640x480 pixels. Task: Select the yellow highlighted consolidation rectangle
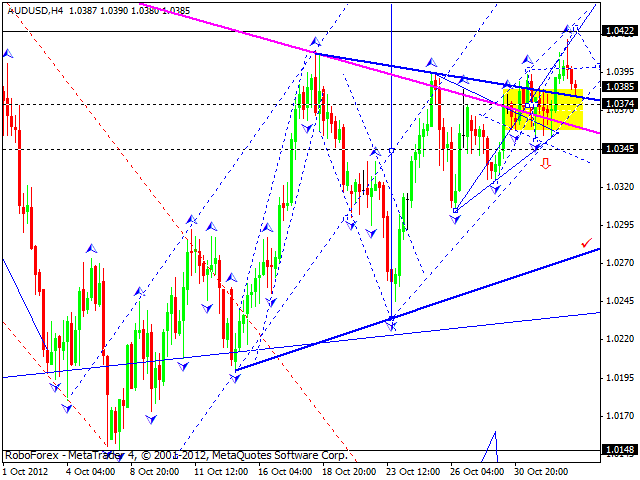coord(543,109)
